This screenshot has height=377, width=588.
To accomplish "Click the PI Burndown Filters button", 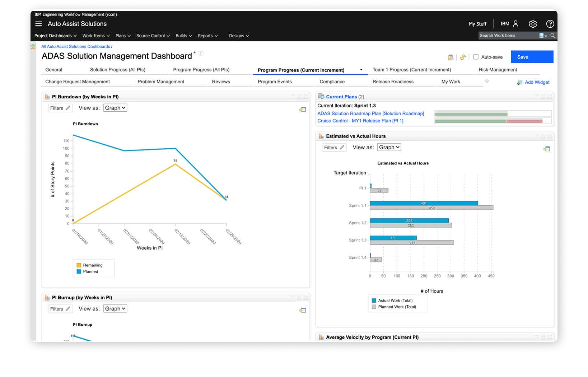I will [x=60, y=108].
